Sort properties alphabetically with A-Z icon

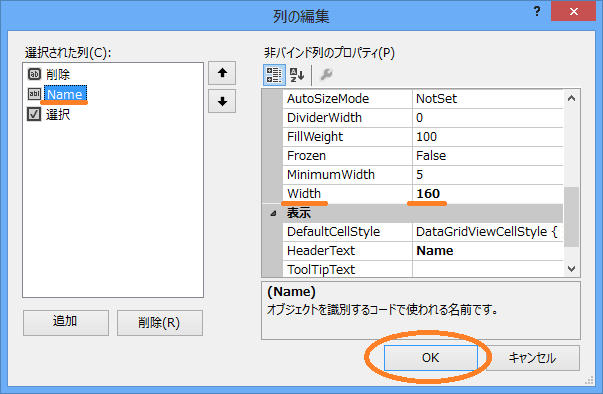point(297,75)
